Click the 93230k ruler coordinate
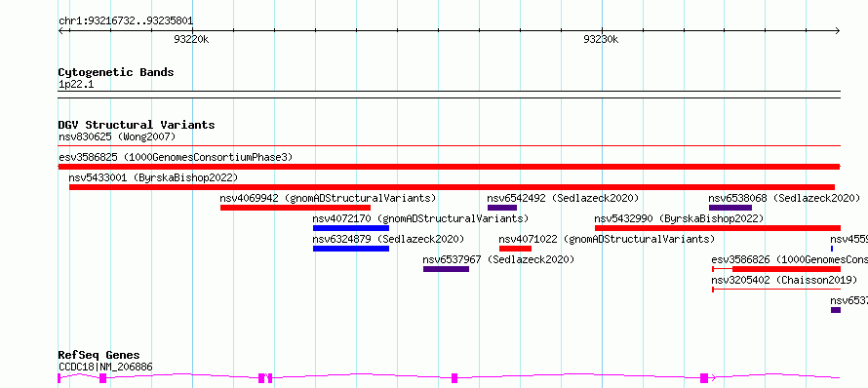Viewport: 868px width, 388px height. click(x=601, y=39)
